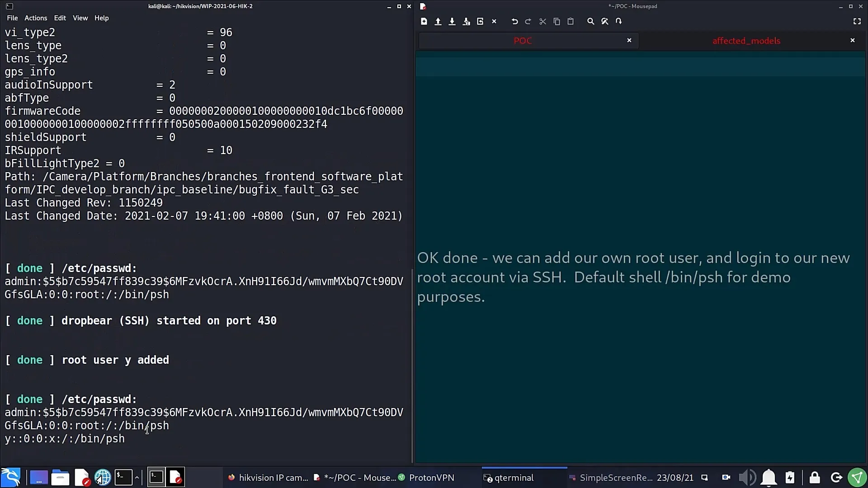Open the terminal View menu
The height and width of the screenshot is (488, 868).
point(80,18)
